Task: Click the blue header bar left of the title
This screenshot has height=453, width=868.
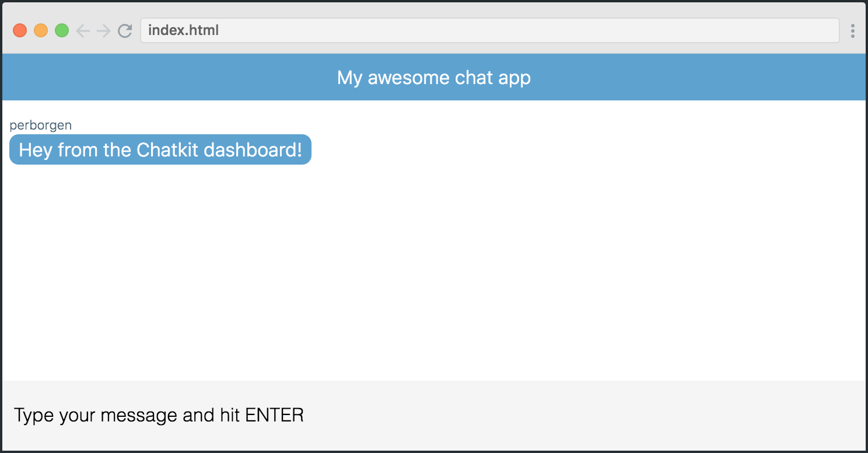Action: (x=169, y=77)
